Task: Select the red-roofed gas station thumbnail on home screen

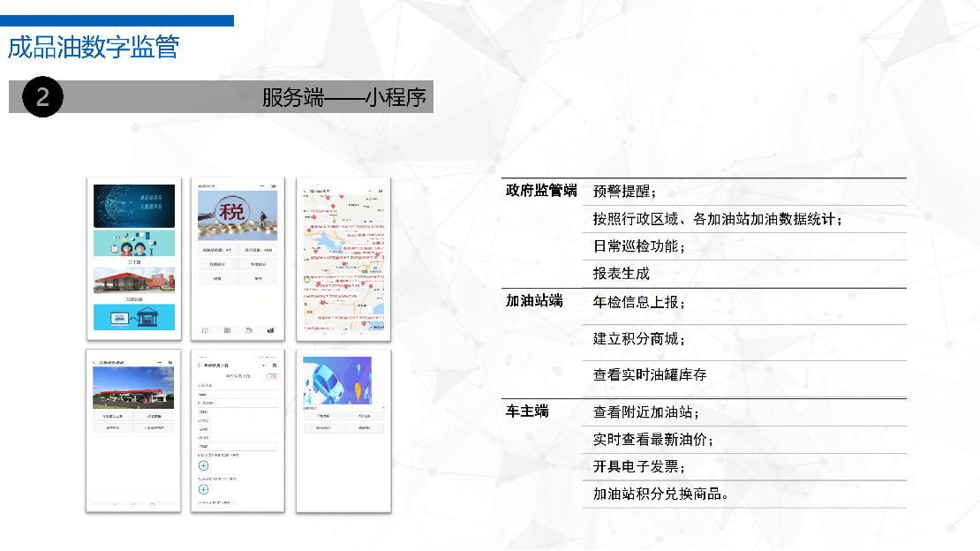Action: point(134,280)
